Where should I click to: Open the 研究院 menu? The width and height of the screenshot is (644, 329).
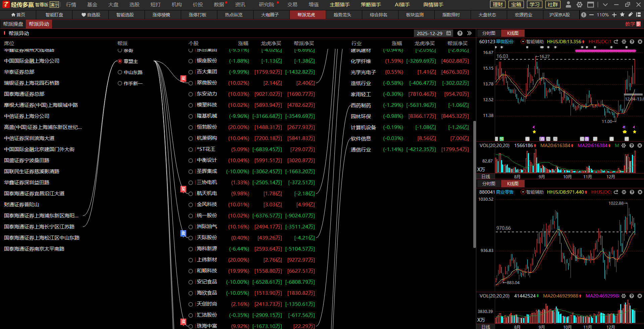click(x=266, y=5)
